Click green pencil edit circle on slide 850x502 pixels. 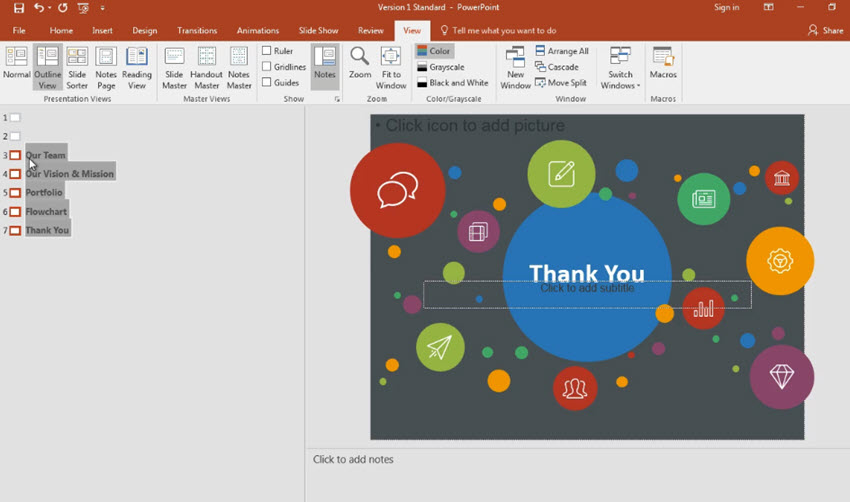(561, 174)
